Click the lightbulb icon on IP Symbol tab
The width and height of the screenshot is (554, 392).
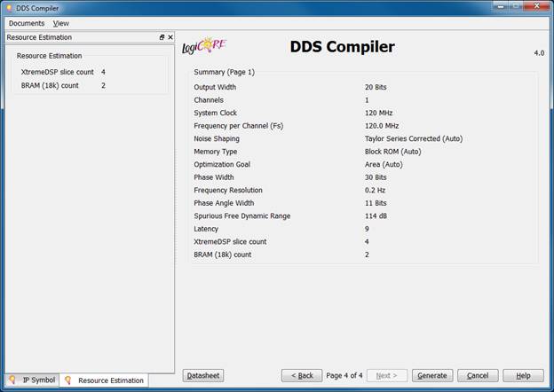tap(12, 380)
